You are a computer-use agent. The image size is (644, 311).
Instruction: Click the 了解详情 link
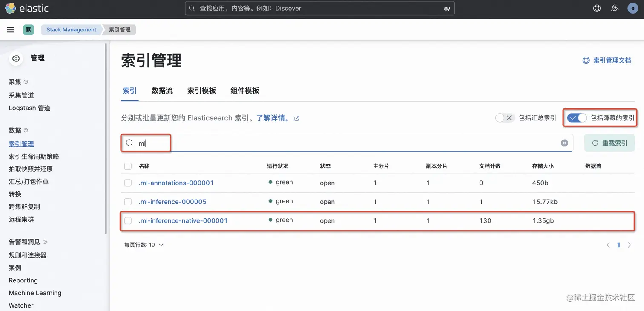pos(273,118)
